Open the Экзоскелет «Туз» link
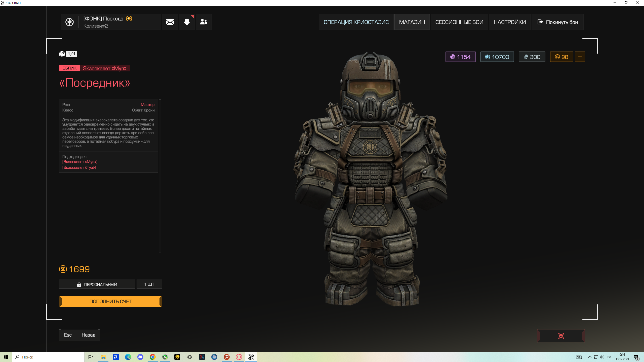The image size is (644, 362). 79,167
